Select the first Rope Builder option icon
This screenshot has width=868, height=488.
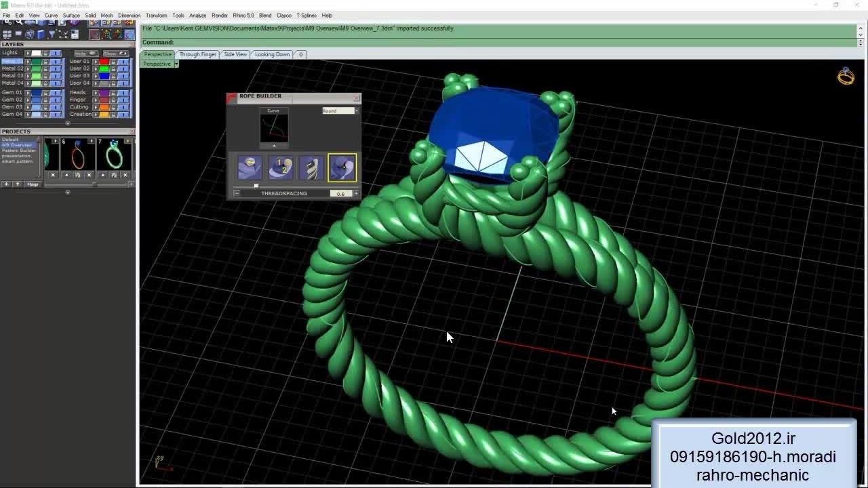coord(250,167)
